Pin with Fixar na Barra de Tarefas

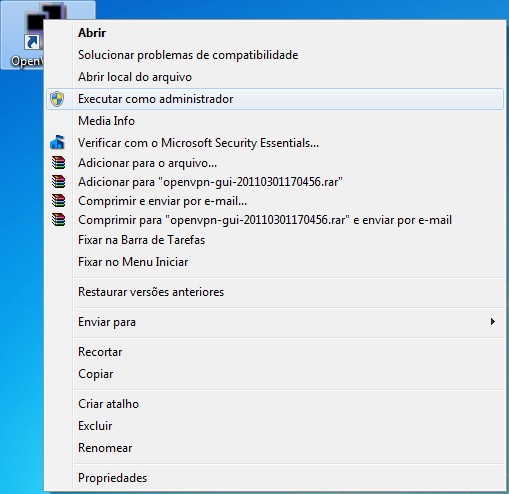[275, 240]
